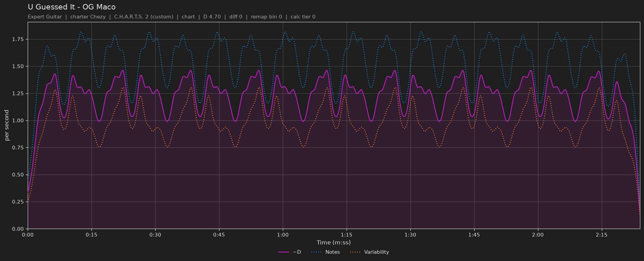Click the "per second" y-axis label

tap(7, 125)
